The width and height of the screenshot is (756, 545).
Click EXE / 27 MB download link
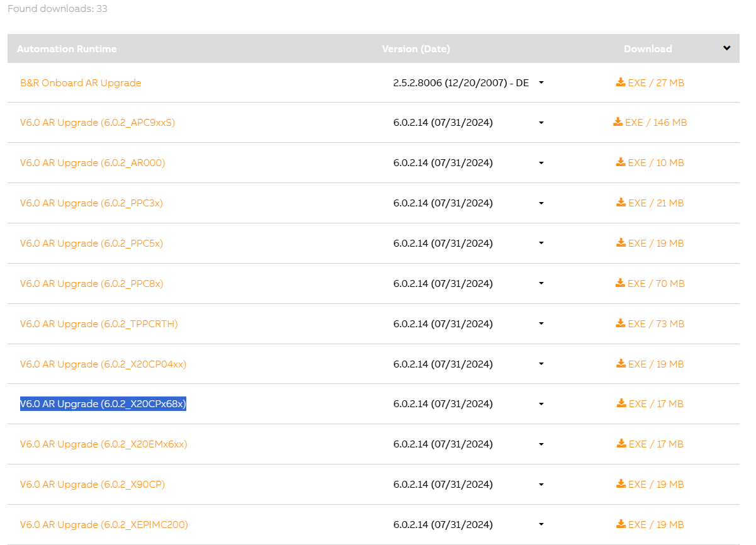pyautogui.click(x=650, y=82)
